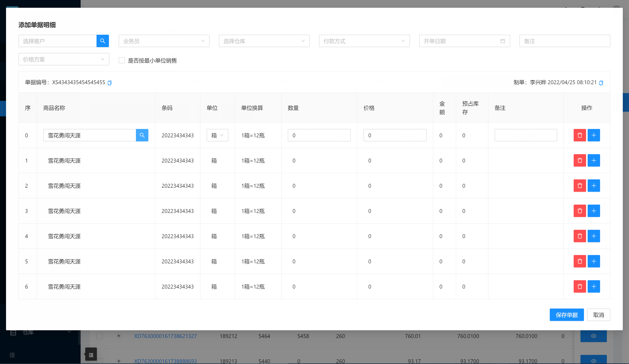
Task: Click the calendar icon in the 开单日期 field
Action: (x=503, y=41)
